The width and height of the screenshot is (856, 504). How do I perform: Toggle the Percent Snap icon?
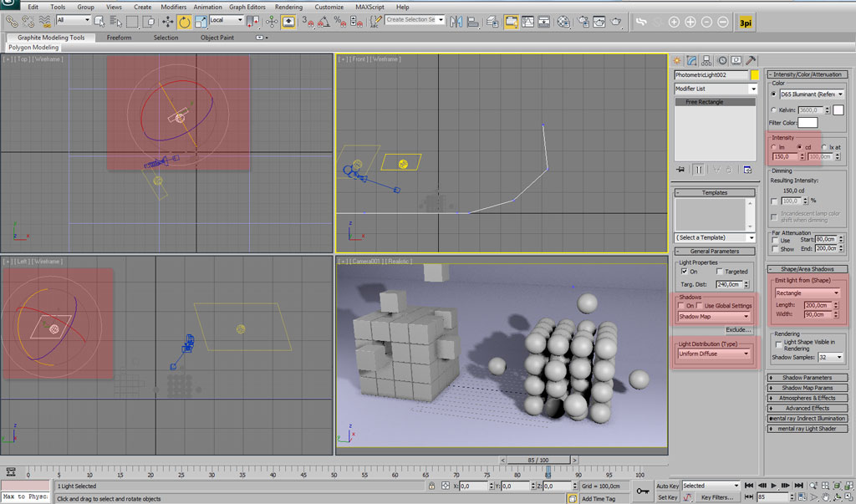coord(339,22)
